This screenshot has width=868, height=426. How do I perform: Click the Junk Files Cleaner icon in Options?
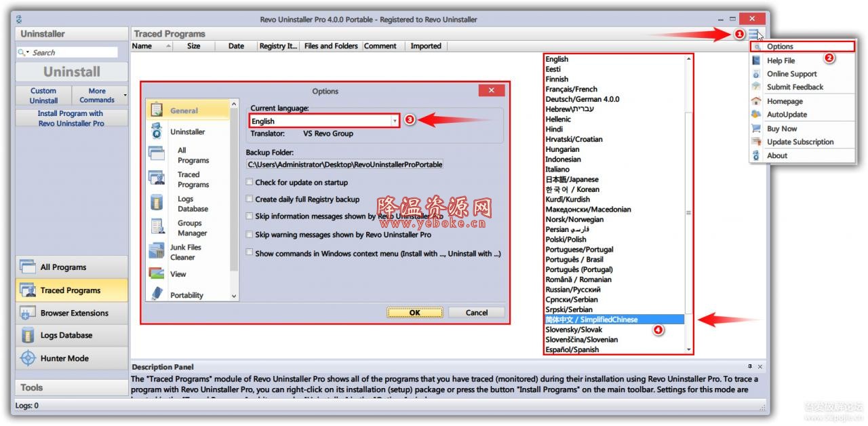157,251
